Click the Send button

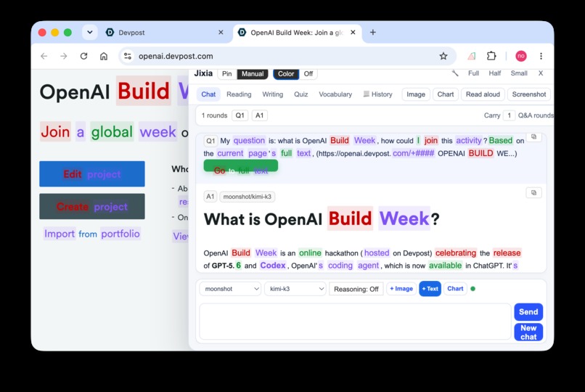click(528, 312)
